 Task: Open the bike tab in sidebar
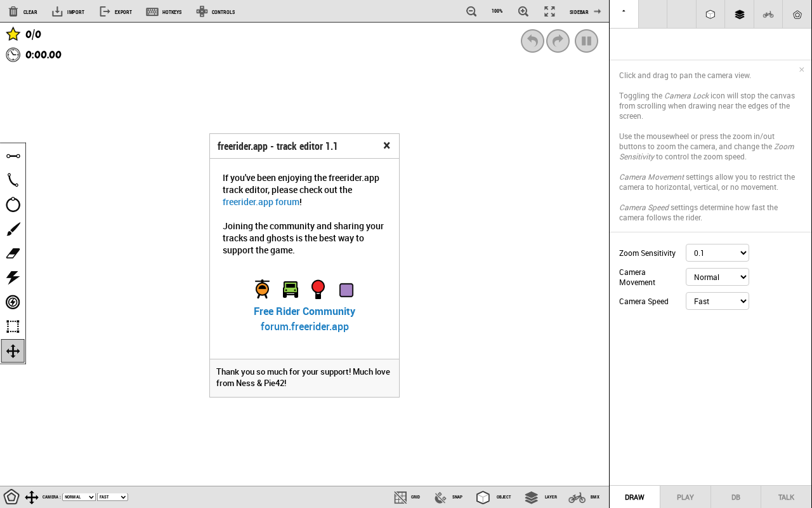click(x=768, y=14)
